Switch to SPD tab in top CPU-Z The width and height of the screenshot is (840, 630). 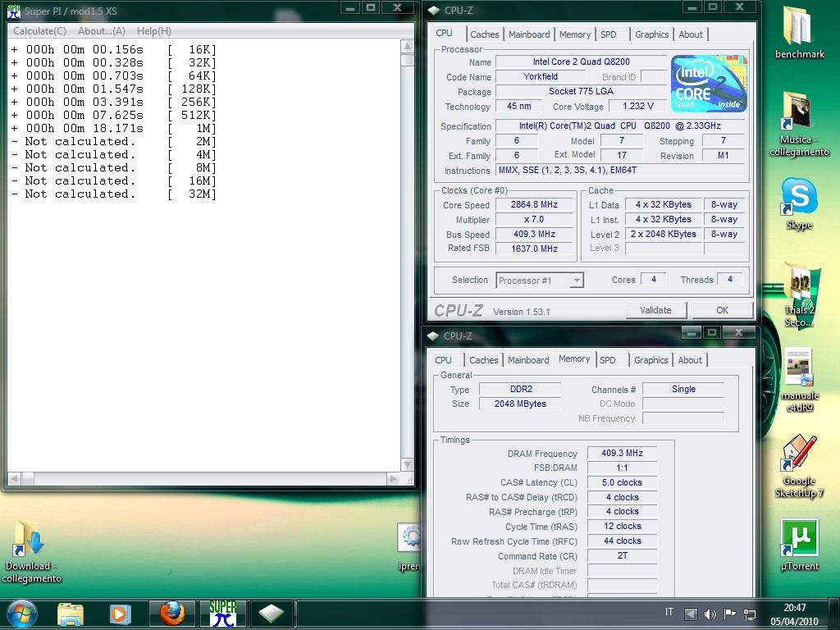point(609,34)
